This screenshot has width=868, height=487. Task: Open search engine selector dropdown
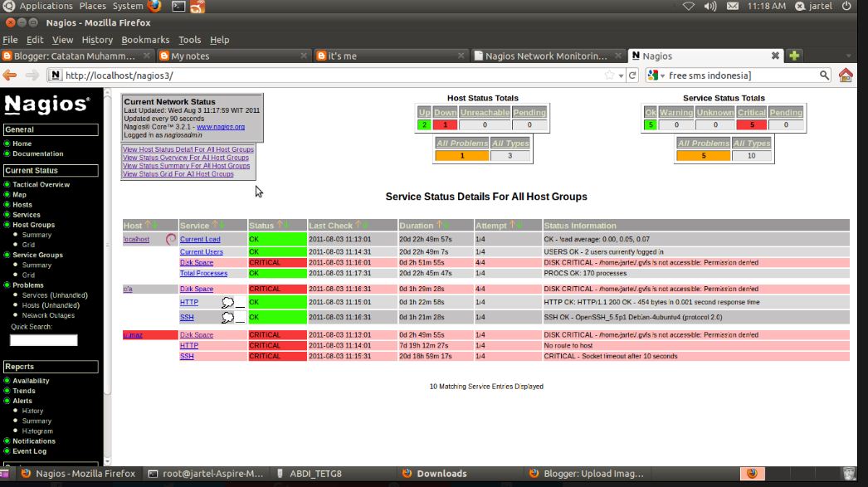click(x=656, y=75)
